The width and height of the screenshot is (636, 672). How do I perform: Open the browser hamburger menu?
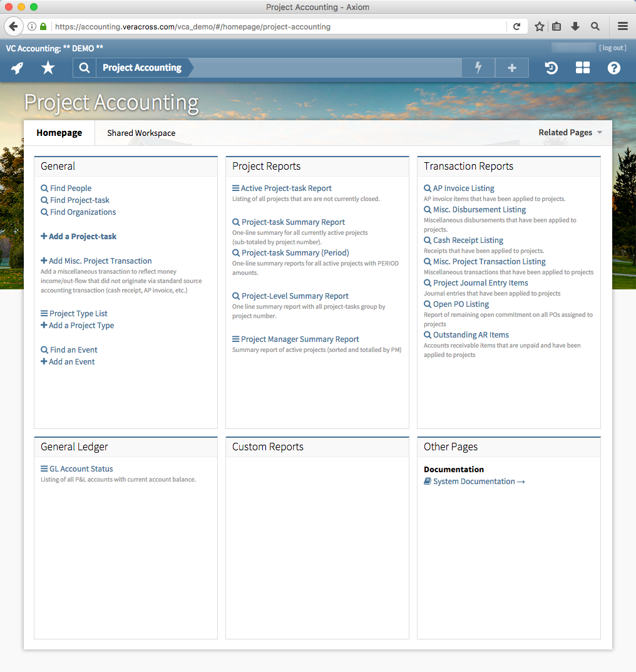tap(622, 26)
